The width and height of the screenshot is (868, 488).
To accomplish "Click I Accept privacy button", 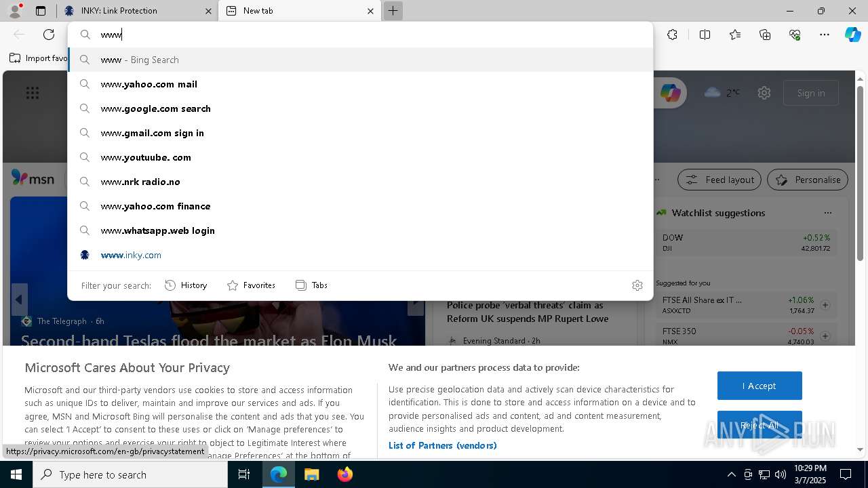I will [759, 386].
